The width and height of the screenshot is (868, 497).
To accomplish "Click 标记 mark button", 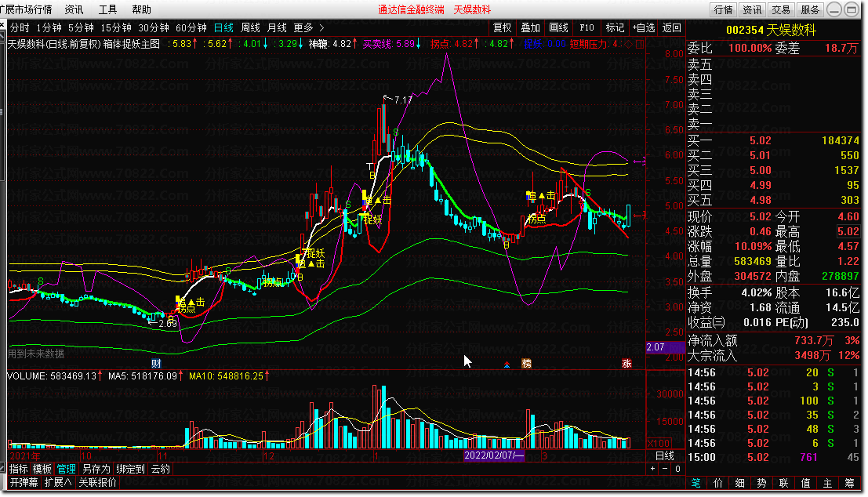I will click(615, 27).
